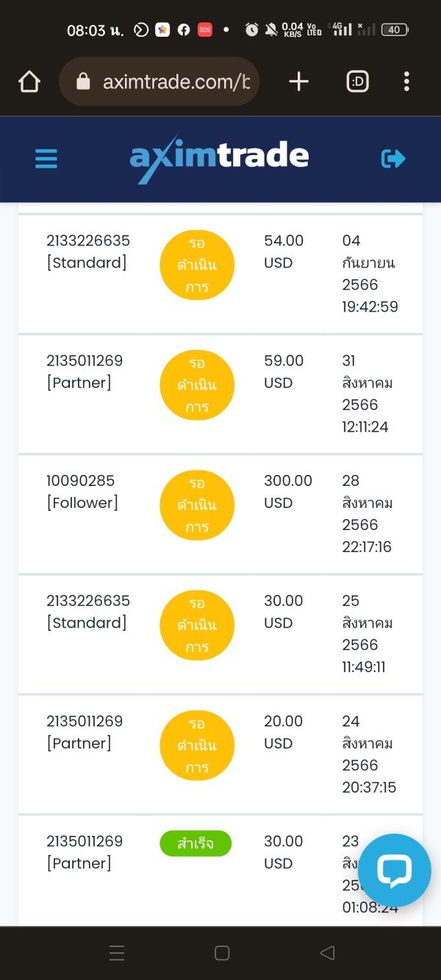Tap the aximtrade.com address bar
441x980 pixels.
tap(176, 82)
